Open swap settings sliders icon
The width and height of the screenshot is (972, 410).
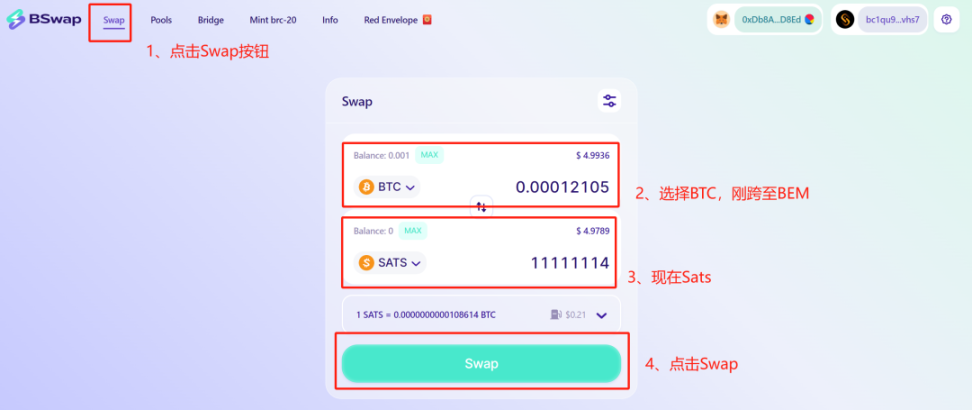click(x=609, y=100)
